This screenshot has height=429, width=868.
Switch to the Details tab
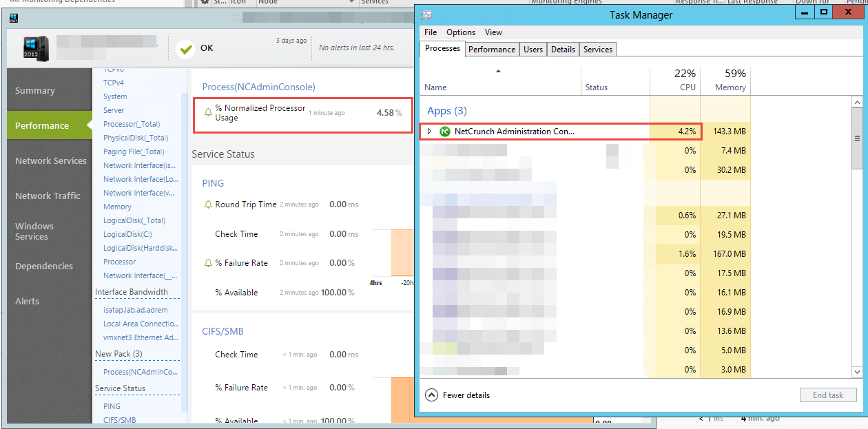(x=563, y=50)
